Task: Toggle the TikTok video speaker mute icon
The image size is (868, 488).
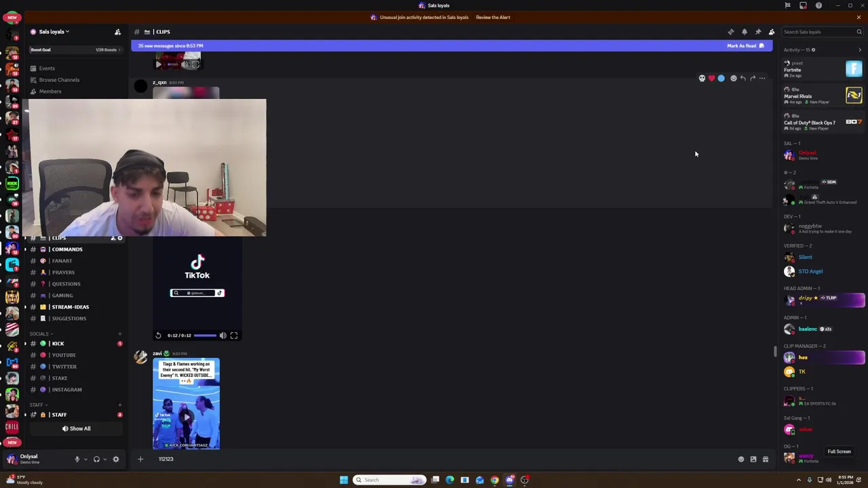Action: coord(222,335)
